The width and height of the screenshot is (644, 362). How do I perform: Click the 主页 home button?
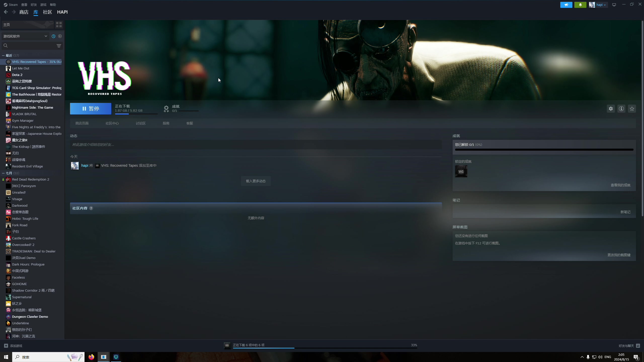click(28, 24)
